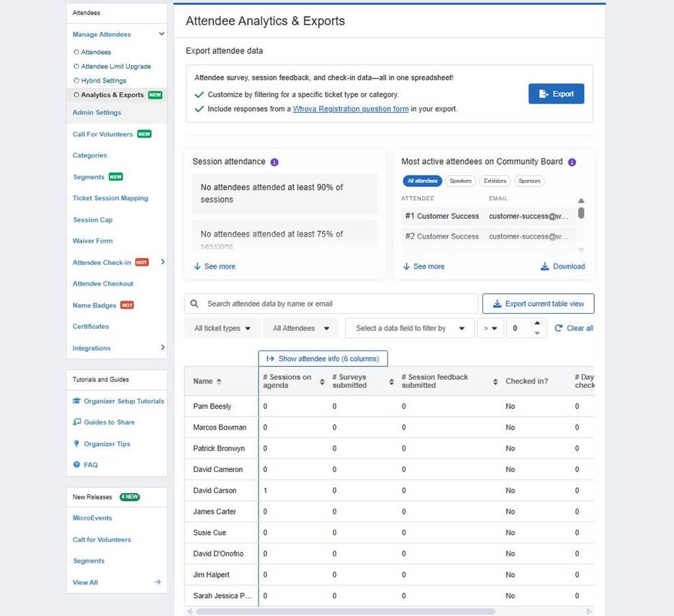Click the Clear all refresh icon

click(558, 328)
